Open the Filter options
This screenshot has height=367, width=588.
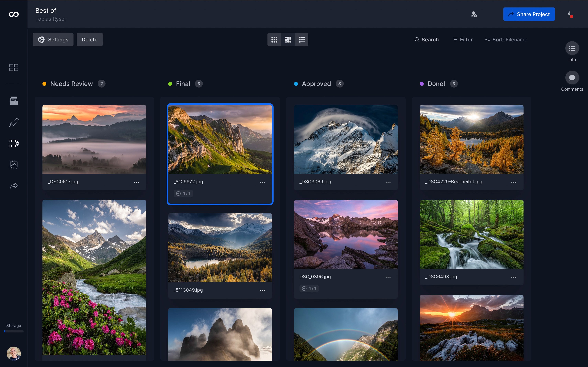463,40
